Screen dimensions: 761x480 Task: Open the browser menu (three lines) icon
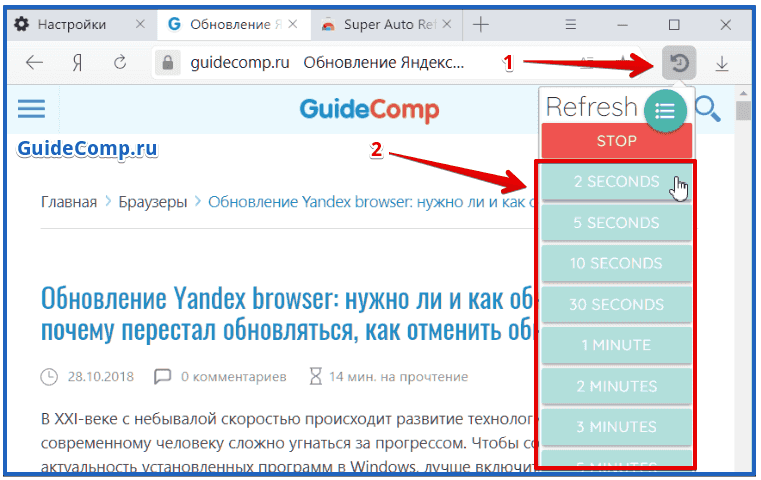(x=571, y=24)
